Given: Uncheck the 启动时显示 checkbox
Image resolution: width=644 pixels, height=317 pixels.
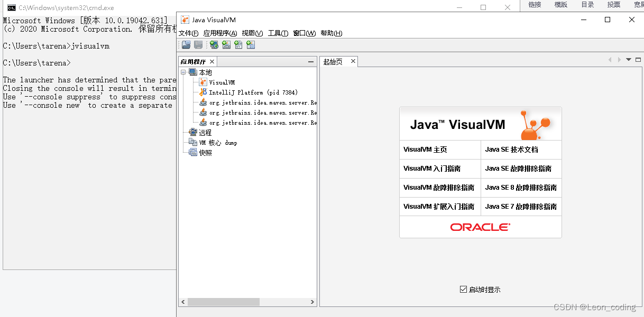Looking at the screenshot, I should (x=464, y=289).
